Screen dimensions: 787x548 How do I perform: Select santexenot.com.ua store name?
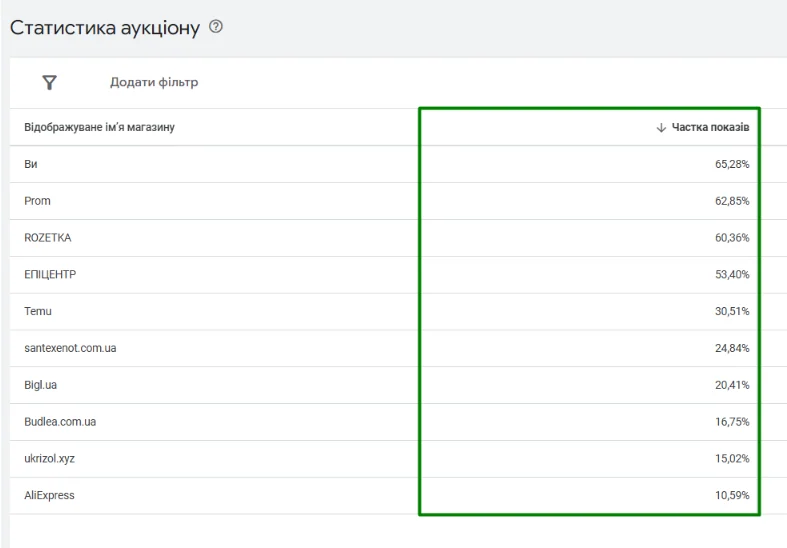coord(70,348)
